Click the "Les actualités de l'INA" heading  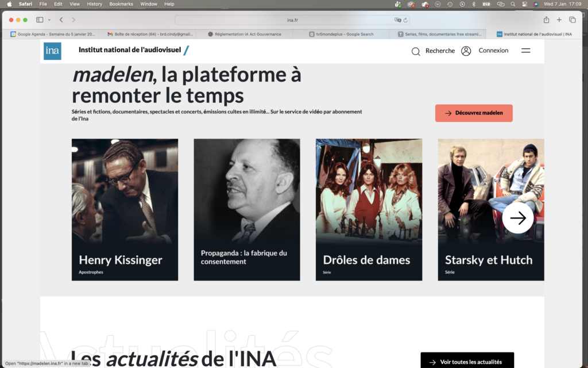click(173, 359)
